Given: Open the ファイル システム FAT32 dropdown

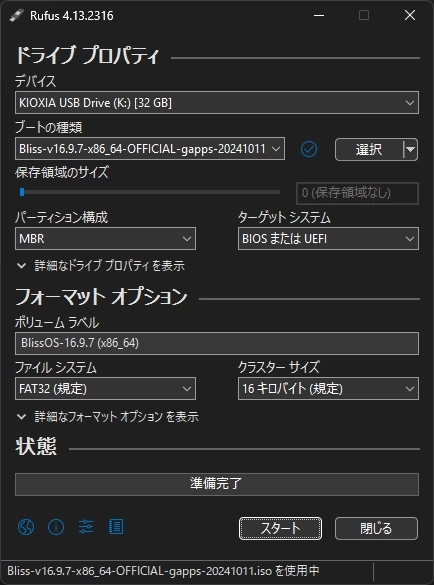Looking at the screenshot, I should pyautogui.click(x=105, y=388).
